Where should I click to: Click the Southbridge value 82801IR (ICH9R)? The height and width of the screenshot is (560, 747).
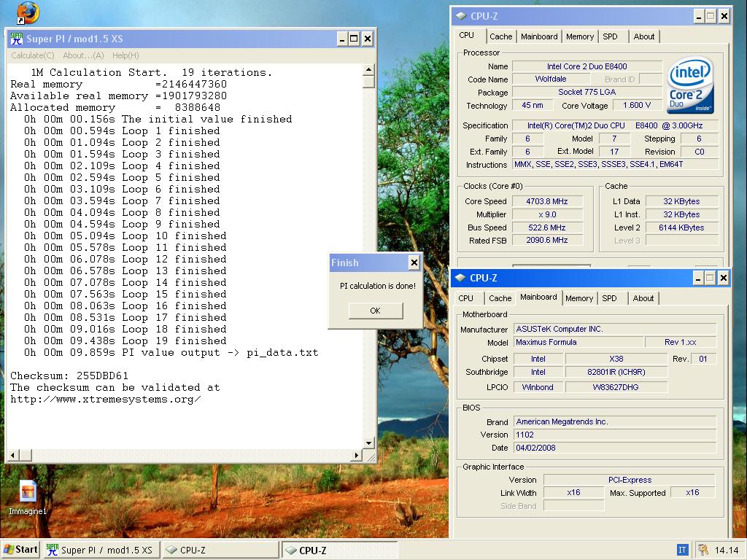pos(616,373)
